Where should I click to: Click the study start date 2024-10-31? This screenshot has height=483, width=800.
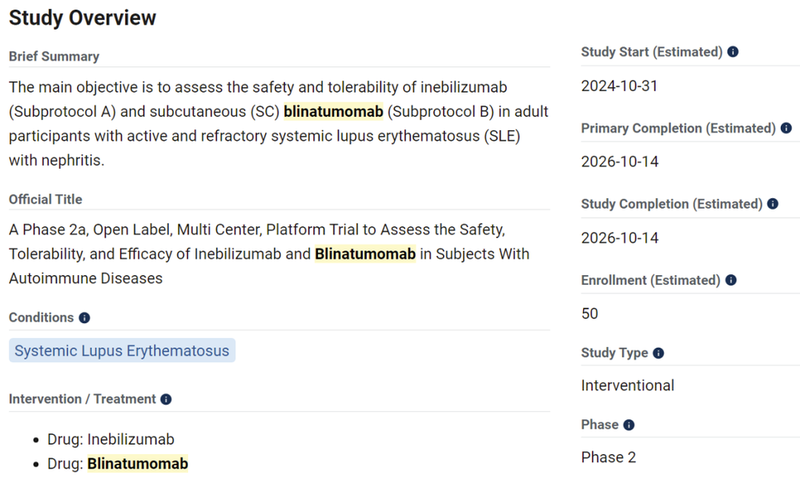click(619, 86)
